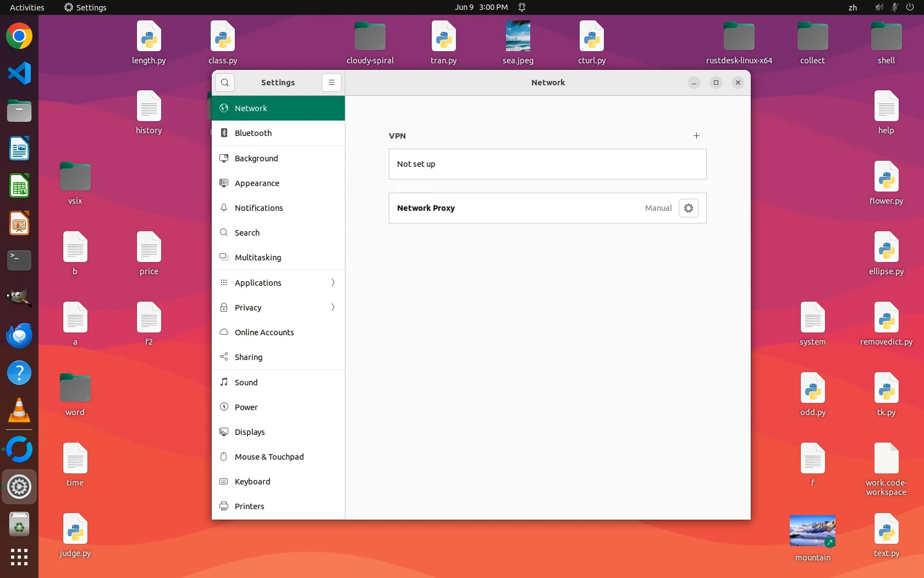
Task: Show applications grid in dock
Action: tap(19, 557)
